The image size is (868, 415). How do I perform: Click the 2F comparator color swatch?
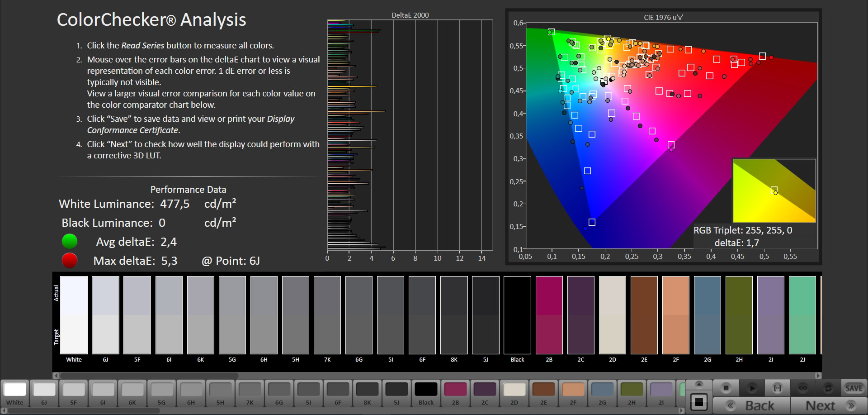click(675, 315)
